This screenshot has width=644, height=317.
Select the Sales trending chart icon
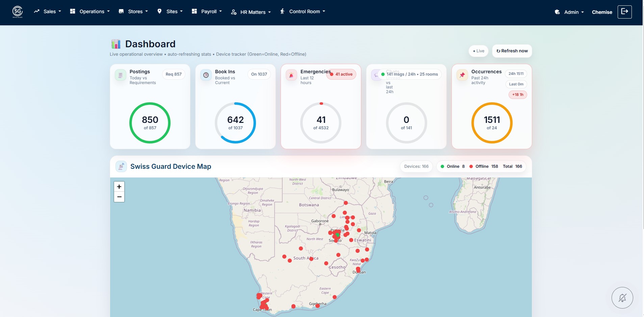click(x=36, y=11)
